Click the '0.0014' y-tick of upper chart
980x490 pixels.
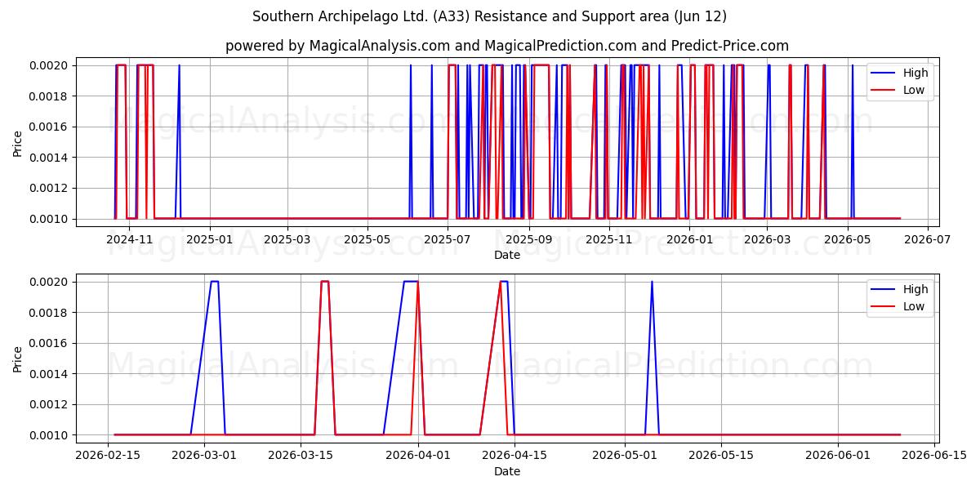point(51,158)
